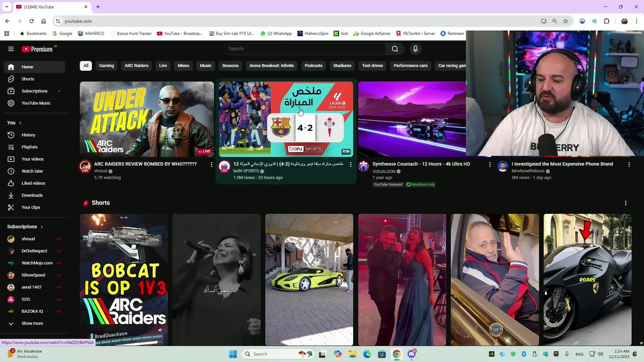Open options for ARC Raiders review video
The width and height of the screenshot is (644, 362).
211,164
